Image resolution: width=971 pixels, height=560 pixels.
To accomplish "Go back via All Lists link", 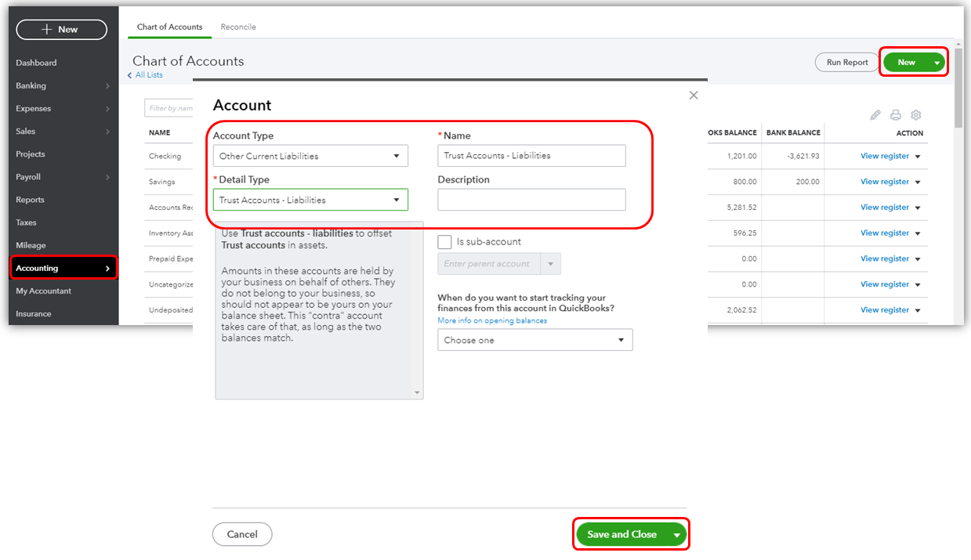I will coord(146,75).
